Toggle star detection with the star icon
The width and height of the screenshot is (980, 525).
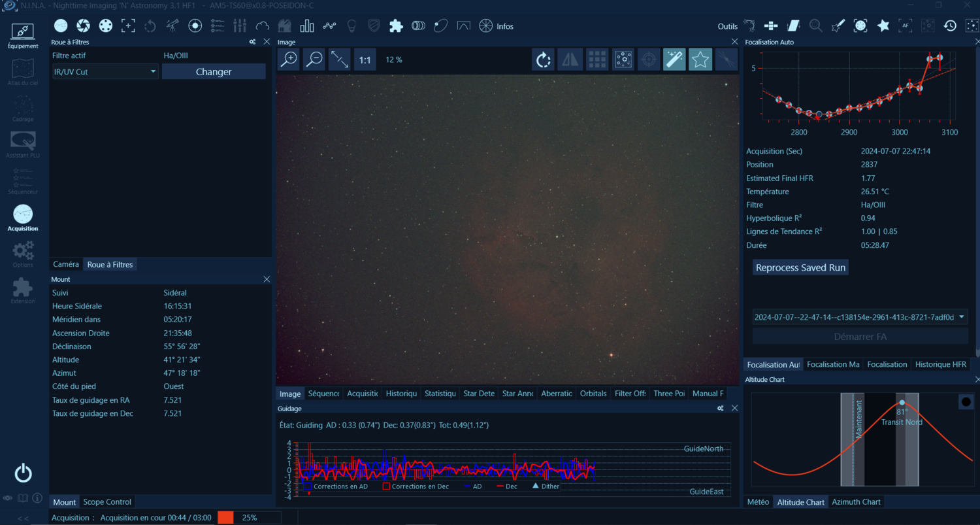click(x=700, y=59)
